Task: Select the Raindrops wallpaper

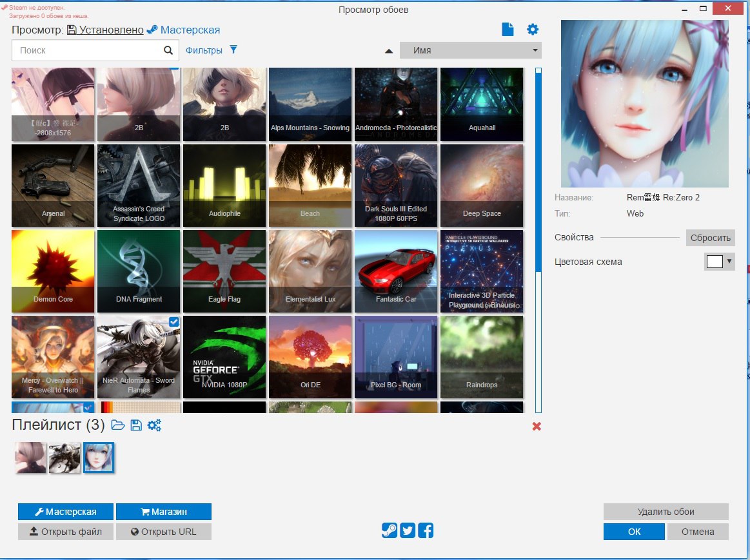Action: [x=482, y=357]
